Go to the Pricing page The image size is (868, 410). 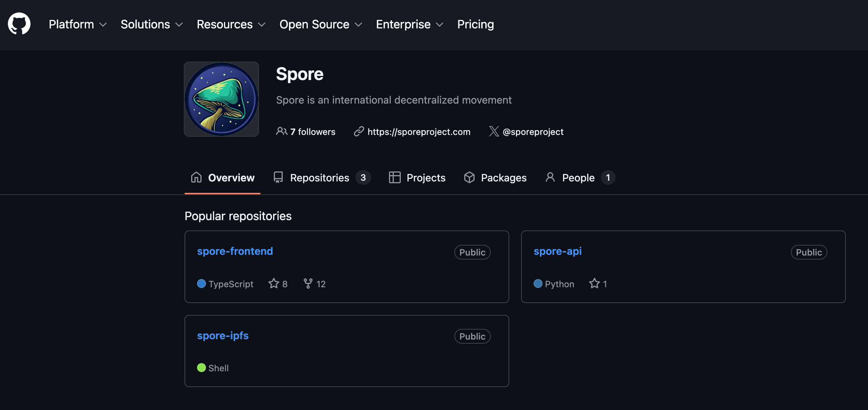click(x=475, y=24)
